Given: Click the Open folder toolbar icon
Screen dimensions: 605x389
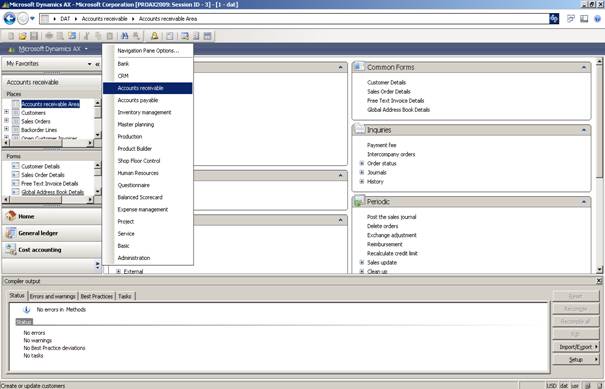Looking at the screenshot, I should point(22,36).
